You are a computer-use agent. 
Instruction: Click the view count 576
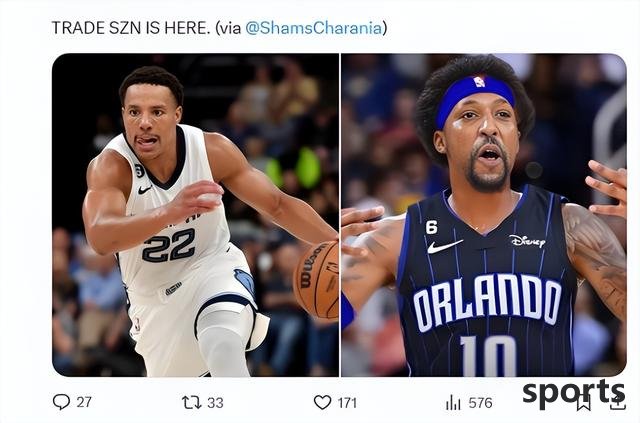click(480, 403)
